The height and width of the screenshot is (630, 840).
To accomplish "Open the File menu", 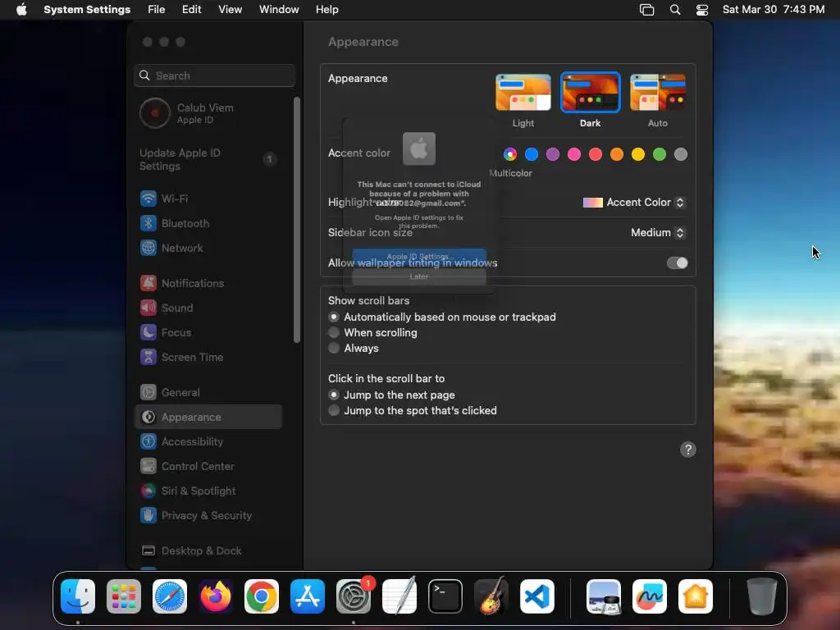I will click(157, 10).
